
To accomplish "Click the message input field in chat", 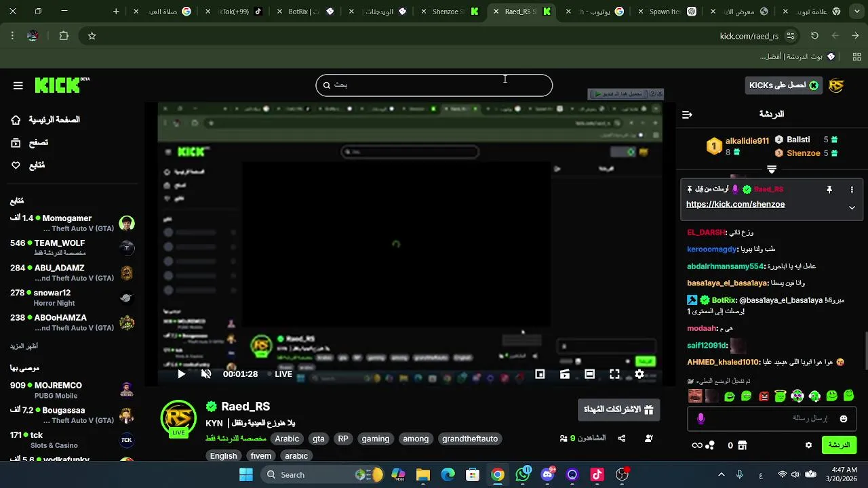I will tap(772, 419).
